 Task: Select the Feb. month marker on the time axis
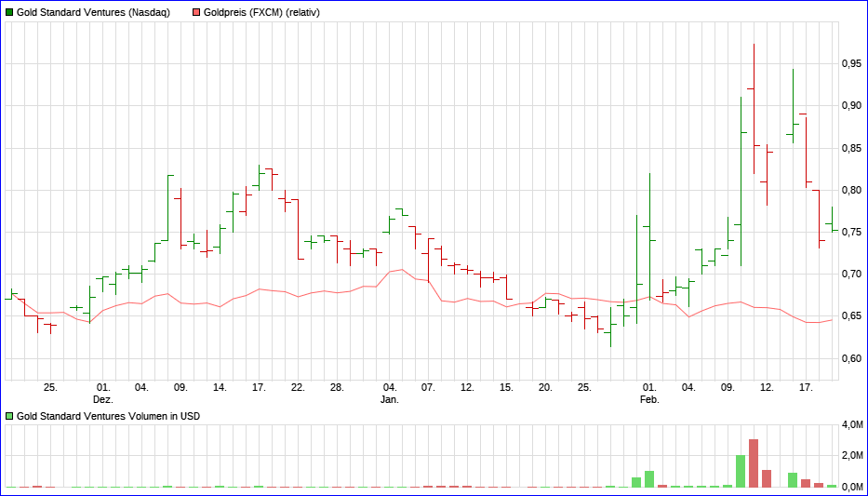(x=649, y=399)
